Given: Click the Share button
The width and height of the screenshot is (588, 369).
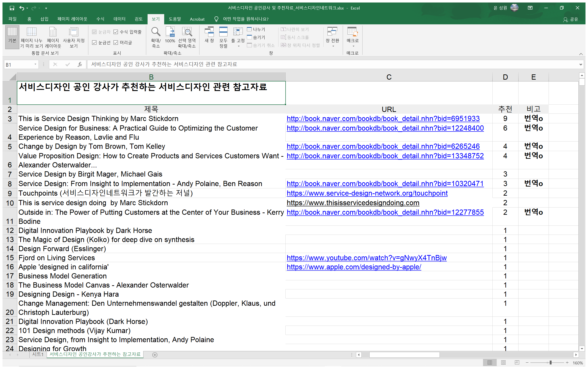Looking at the screenshot, I should coord(571,19).
